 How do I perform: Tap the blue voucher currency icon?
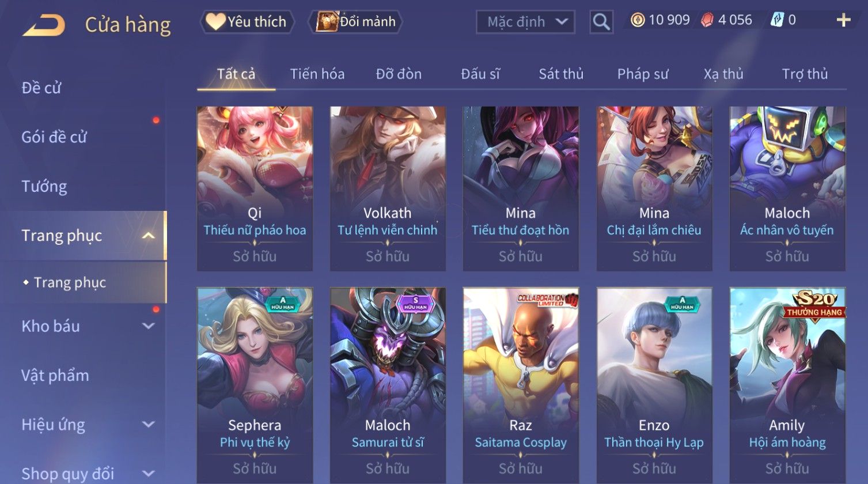(x=777, y=20)
